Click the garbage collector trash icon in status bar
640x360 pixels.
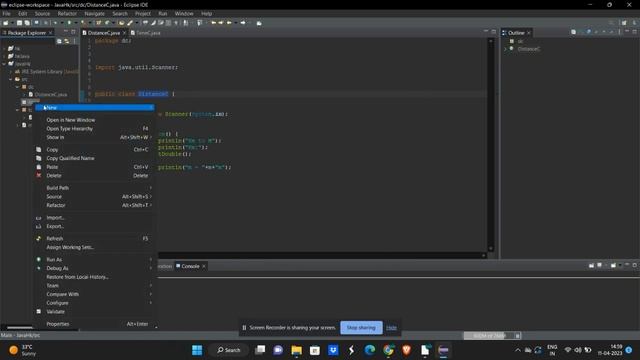(x=517, y=336)
